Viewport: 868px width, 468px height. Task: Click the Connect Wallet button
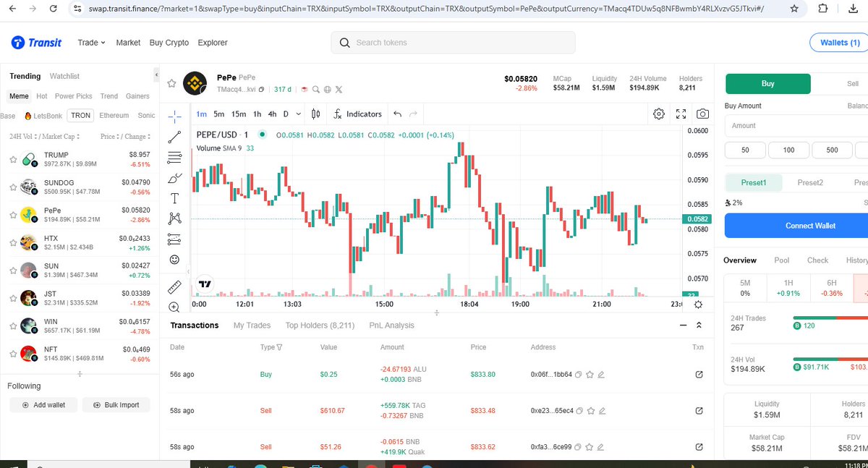pos(809,225)
